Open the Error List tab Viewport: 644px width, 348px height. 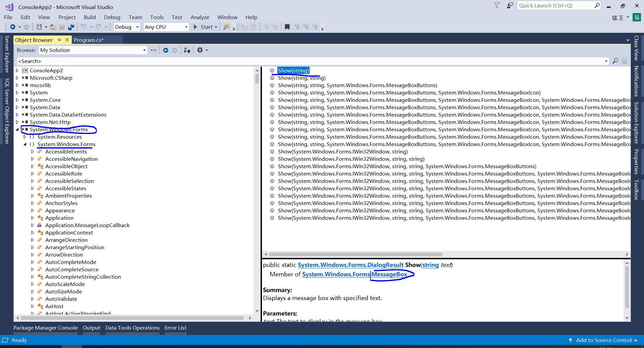175,328
